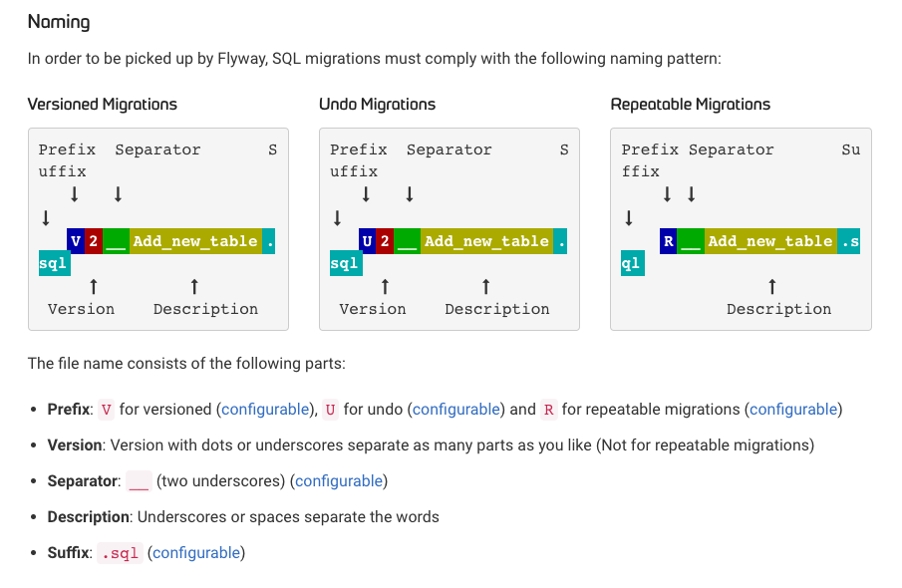Click the R inline code in Prefix bullet
The height and width of the screenshot is (588, 902).
549,410
